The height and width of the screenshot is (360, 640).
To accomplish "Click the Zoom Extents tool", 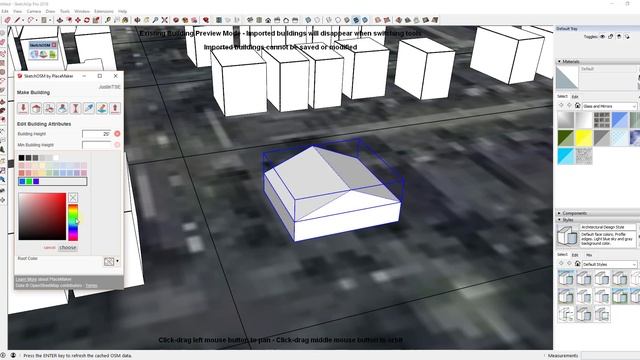I will [x=164, y=20].
